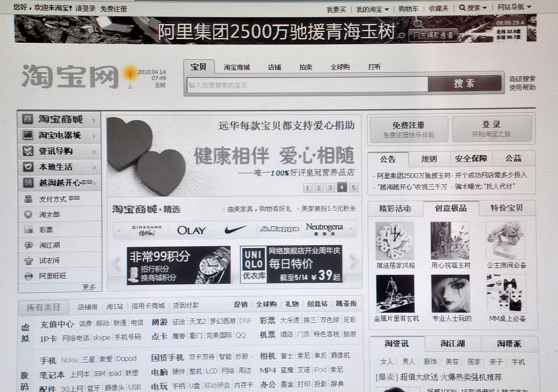The height and width of the screenshot is (392, 558).
Task: Click left arrow of promo carousel
Action: [x=116, y=264]
